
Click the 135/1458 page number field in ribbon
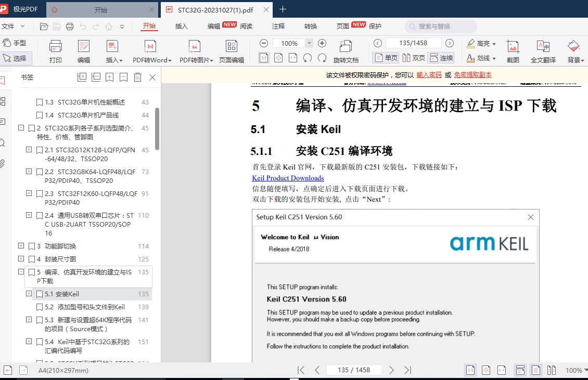413,43
